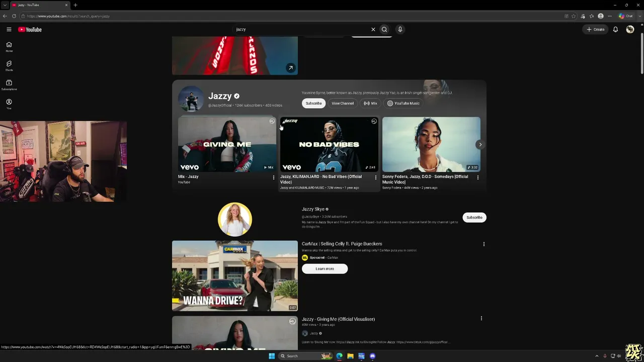
Task: Open the tab search dropdown arrow
Action: (x=5, y=5)
